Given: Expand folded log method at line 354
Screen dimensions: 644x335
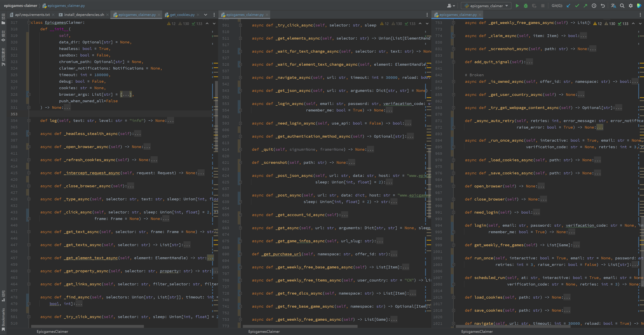Looking at the screenshot, I should coord(29,121).
